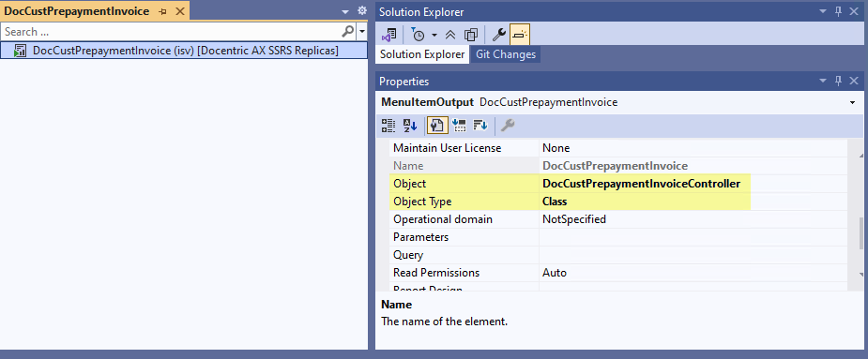The image size is (868, 359).
Task: Click the Read Permissions value Auto
Action: [x=555, y=273]
